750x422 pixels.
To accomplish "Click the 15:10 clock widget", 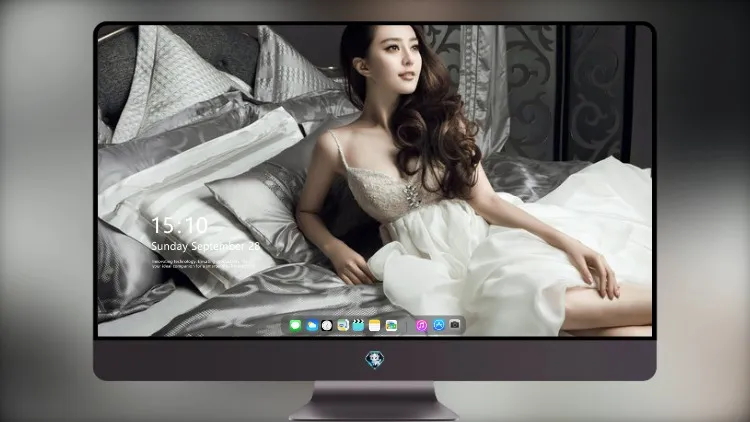I will pos(179,225).
